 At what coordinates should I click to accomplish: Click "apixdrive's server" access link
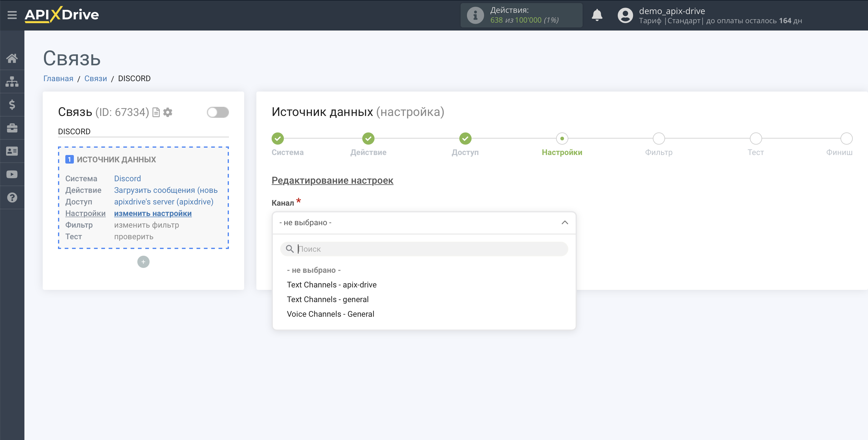pos(164,202)
